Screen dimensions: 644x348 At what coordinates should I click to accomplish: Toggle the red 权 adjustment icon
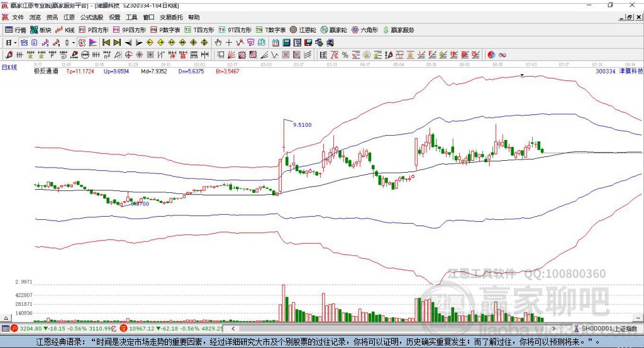point(82,43)
